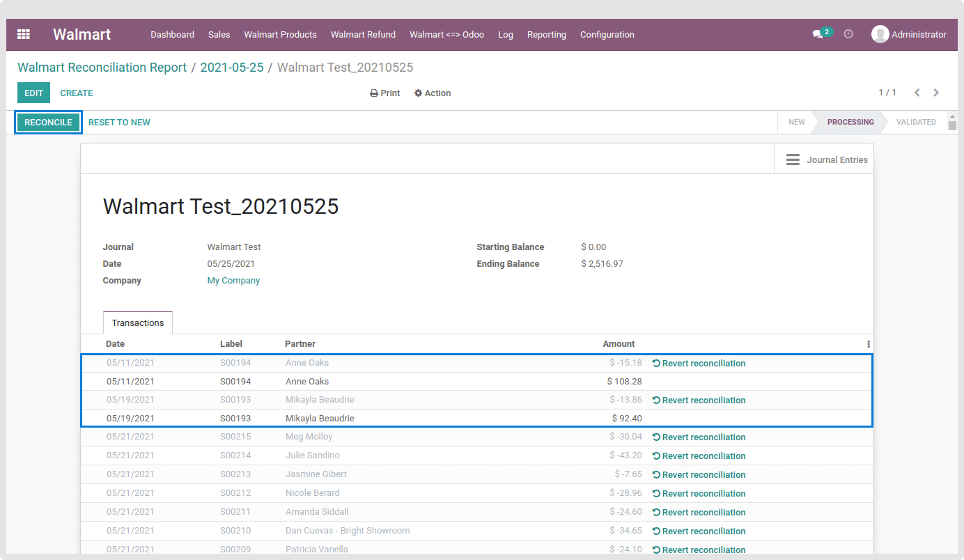Click the Walmart Test journal value
This screenshot has height=560, width=964.
click(234, 247)
